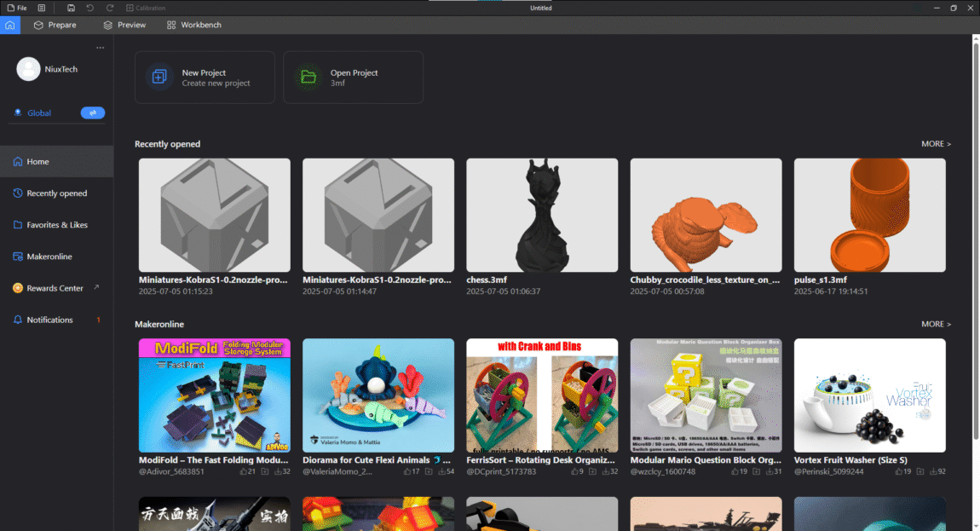This screenshot has height=531, width=980.
Task: Add the ModiFold model to favorites
Action: point(265,471)
